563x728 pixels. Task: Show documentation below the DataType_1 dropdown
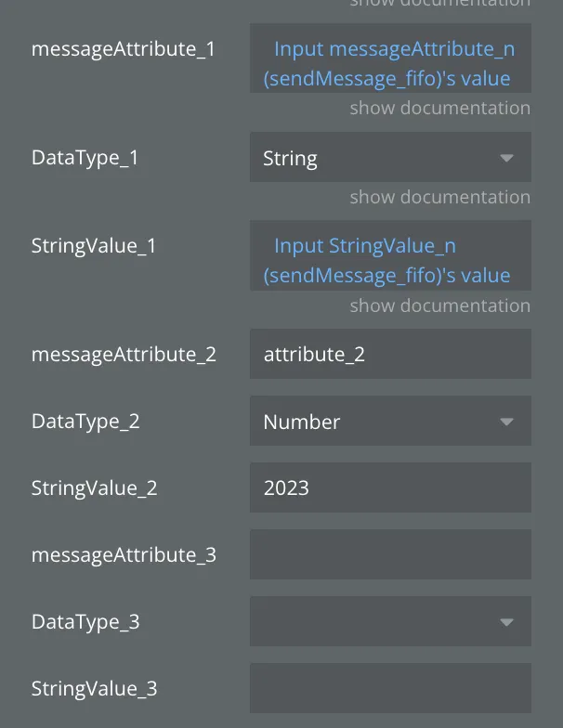439,198
